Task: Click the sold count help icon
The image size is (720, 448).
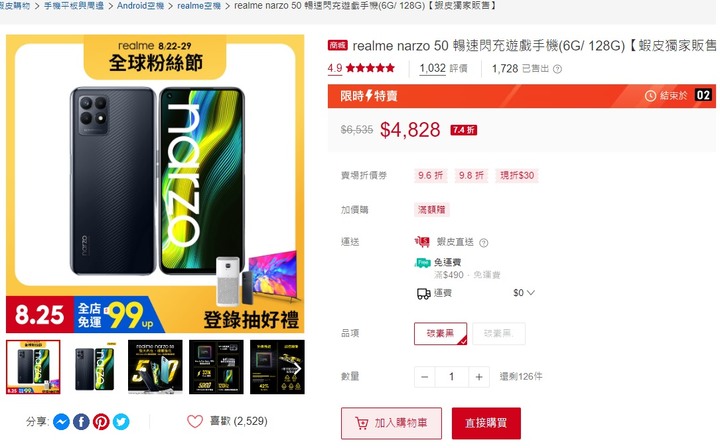Action: coord(557,69)
